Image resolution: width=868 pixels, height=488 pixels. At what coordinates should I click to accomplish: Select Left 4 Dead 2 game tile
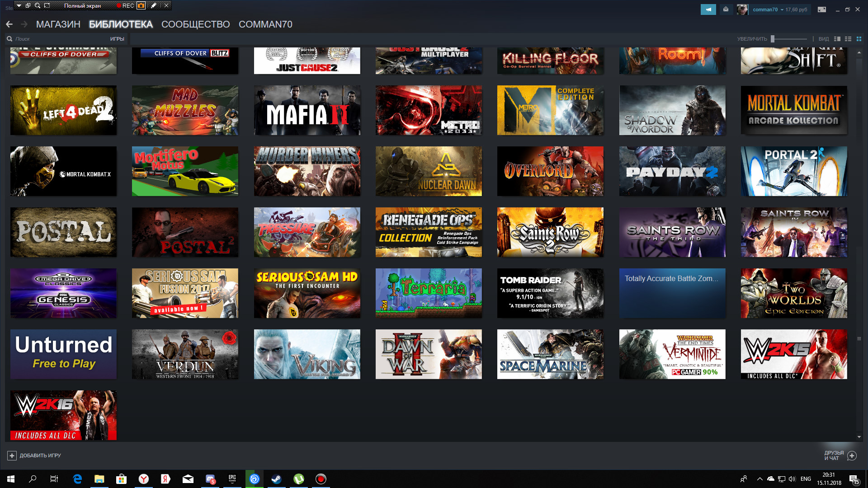click(63, 110)
